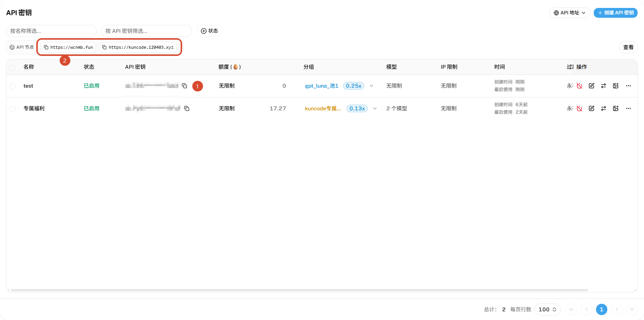Open the three-dot more menu for 专属福利

point(629,108)
